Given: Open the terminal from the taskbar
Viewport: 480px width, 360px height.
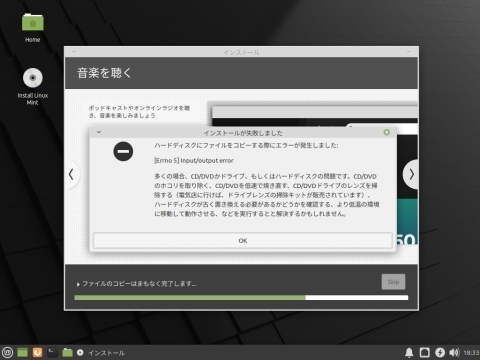Looking at the screenshot, I should (x=52, y=352).
